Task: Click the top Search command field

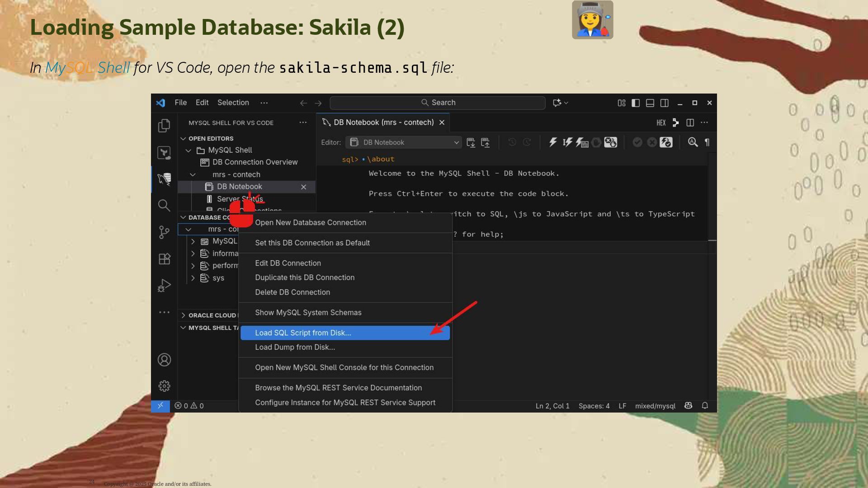Action: click(437, 103)
